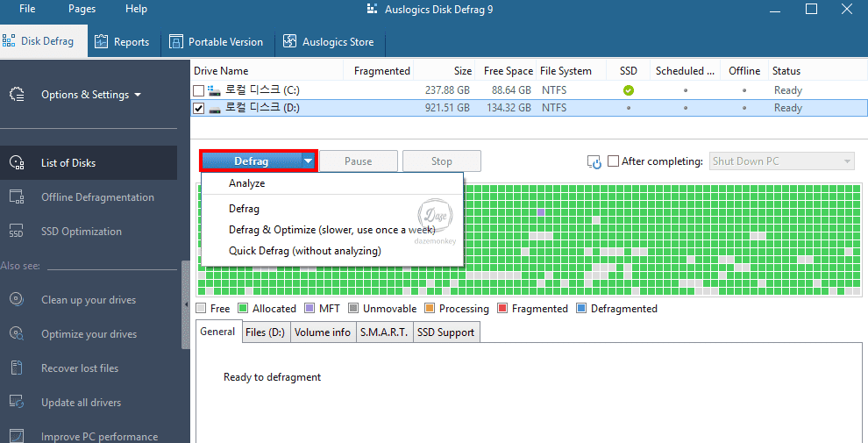Click the Defragmented blue legend swatch
The height and width of the screenshot is (443, 868).
pyautogui.click(x=581, y=308)
